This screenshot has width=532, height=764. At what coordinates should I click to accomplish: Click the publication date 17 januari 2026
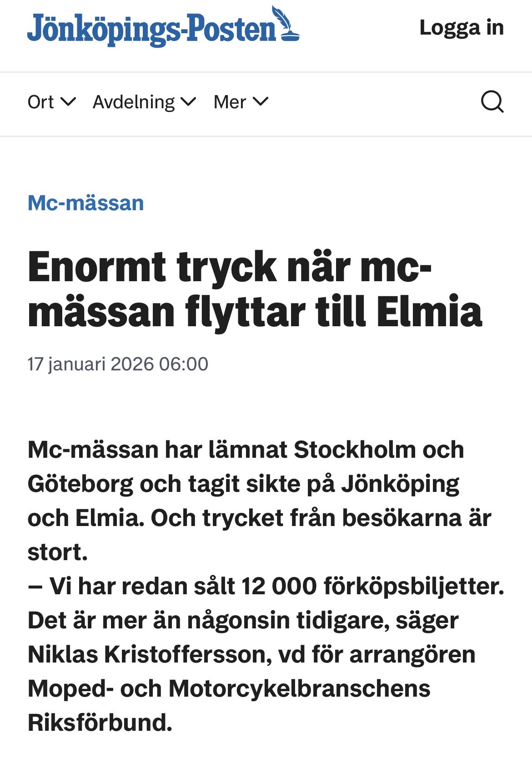tap(117, 364)
